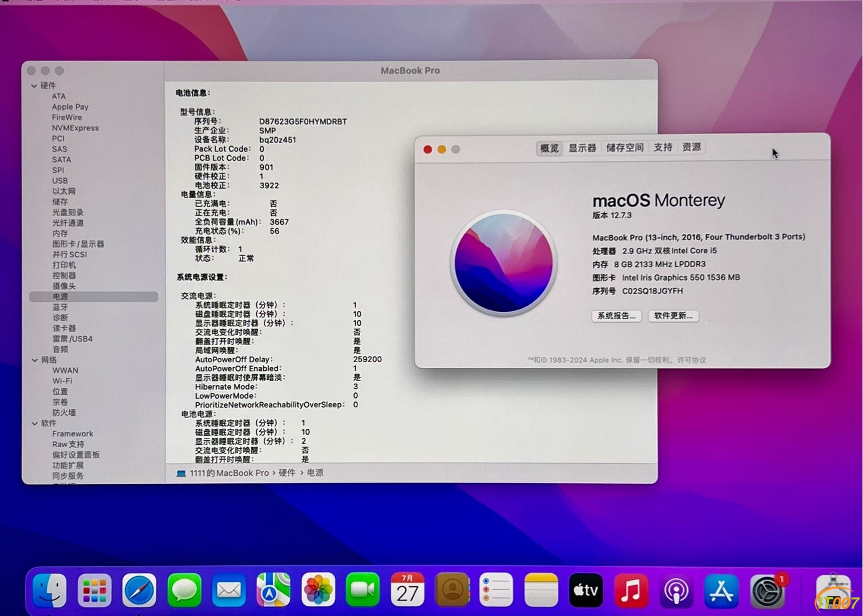The height and width of the screenshot is (616, 863).
Task: Open System Preferences with update badge
Action: [767, 591]
